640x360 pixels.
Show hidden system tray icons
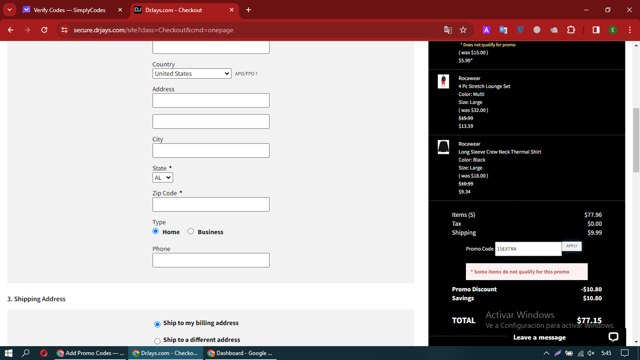[x=546, y=353]
